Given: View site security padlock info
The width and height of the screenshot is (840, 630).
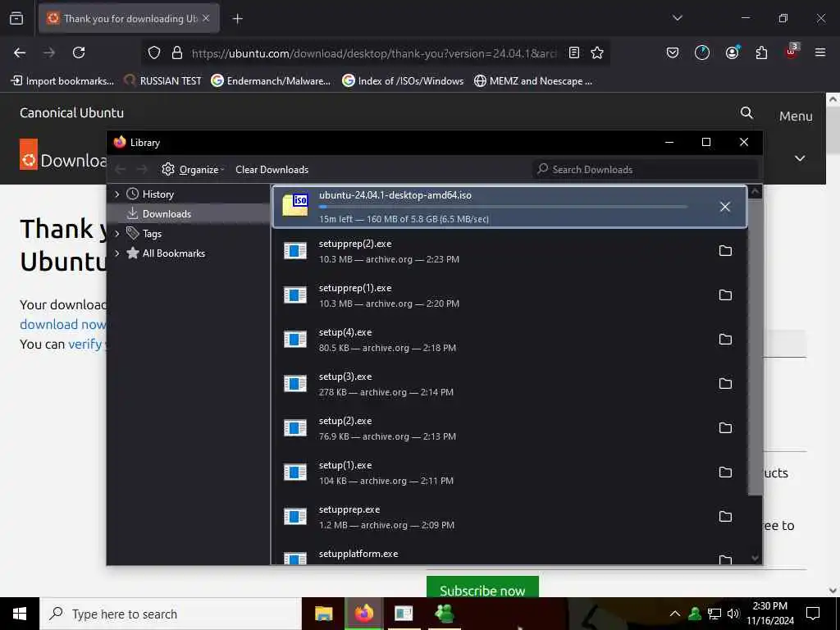Looking at the screenshot, I should [x=177, y=52].
